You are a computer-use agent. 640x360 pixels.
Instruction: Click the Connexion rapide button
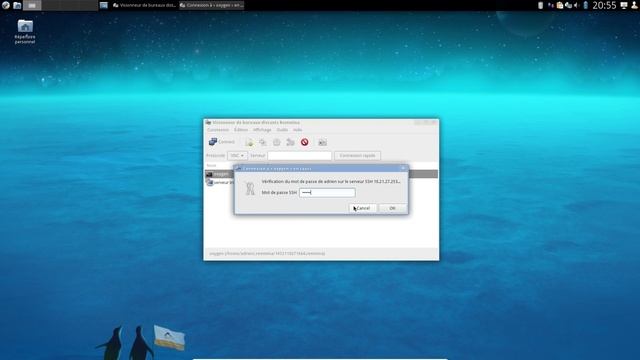(x=358, y=156)
